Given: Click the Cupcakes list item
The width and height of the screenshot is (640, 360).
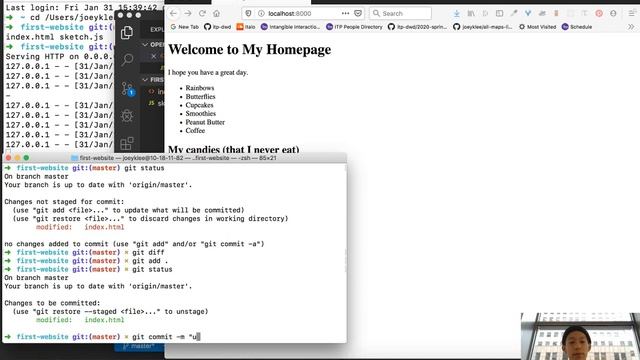Looking at the screenshot, I should (x=199, y=105).
